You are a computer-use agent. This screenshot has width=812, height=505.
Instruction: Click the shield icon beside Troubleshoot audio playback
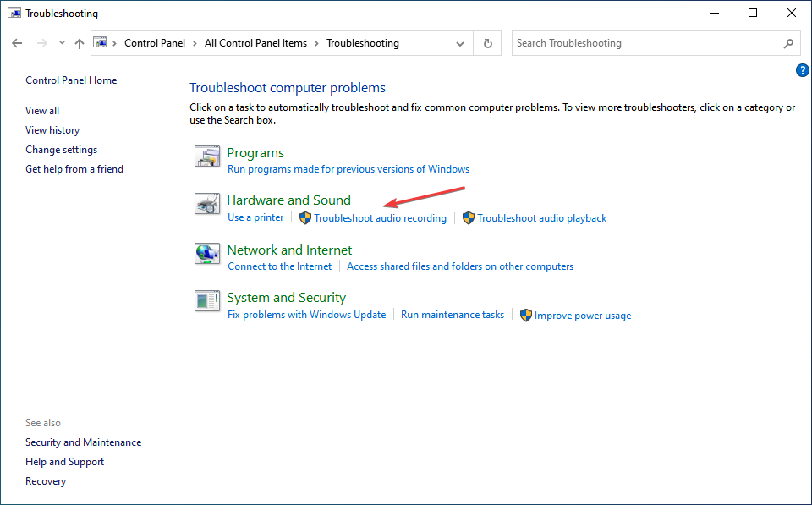[469, 218]
